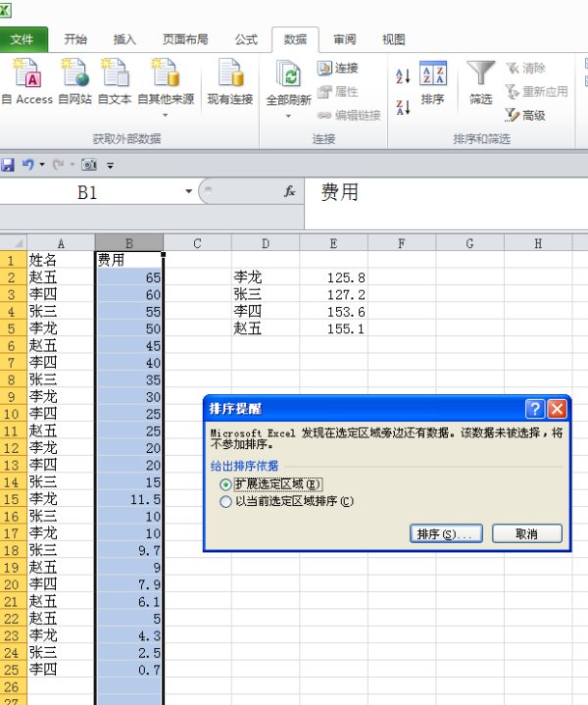
Task: Expand the undo history dropdown
Action: pyautogui.click(x=42, y=165)
